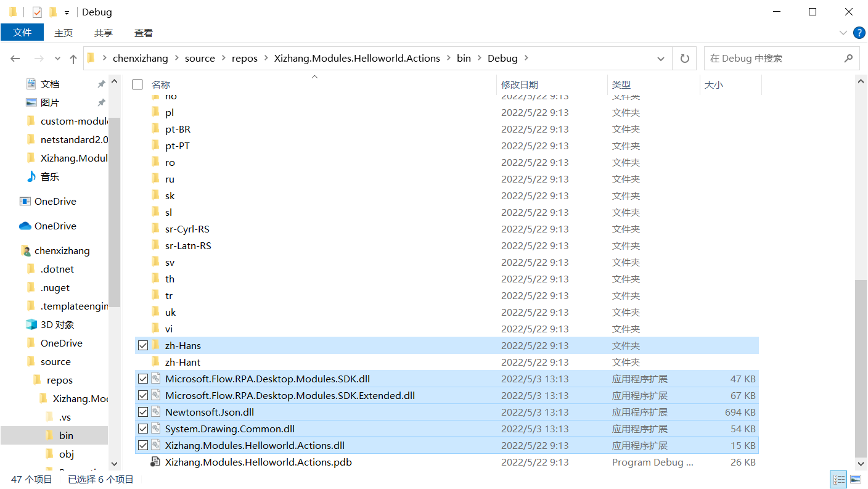Select the custom-modul folder in tree

(74, 121)
